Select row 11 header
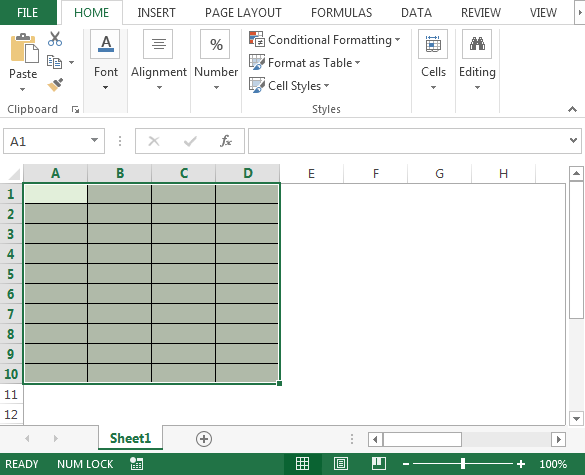Viewport: 585px width, 475px height. [x=11, y=394]
